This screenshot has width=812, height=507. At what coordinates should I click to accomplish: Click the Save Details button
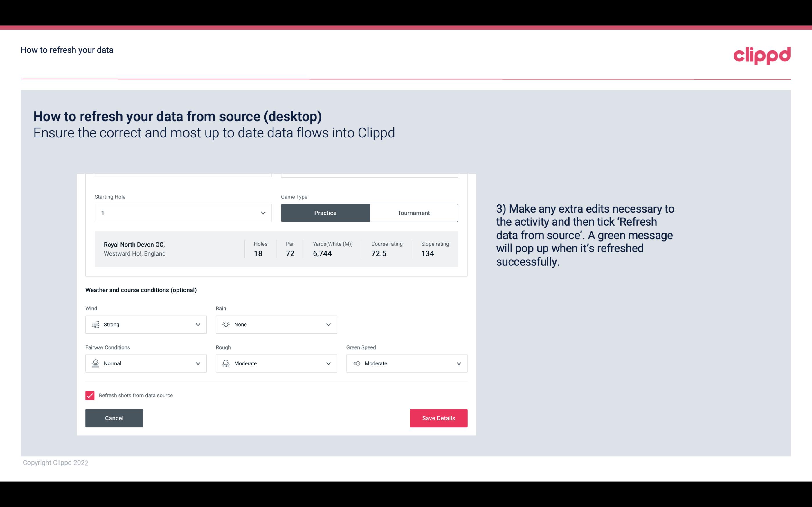point(438,418)
